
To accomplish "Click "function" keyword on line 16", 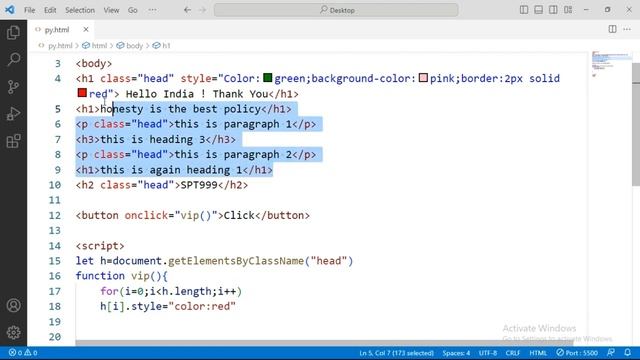I will pyautogui.click(x=100, y=276).
